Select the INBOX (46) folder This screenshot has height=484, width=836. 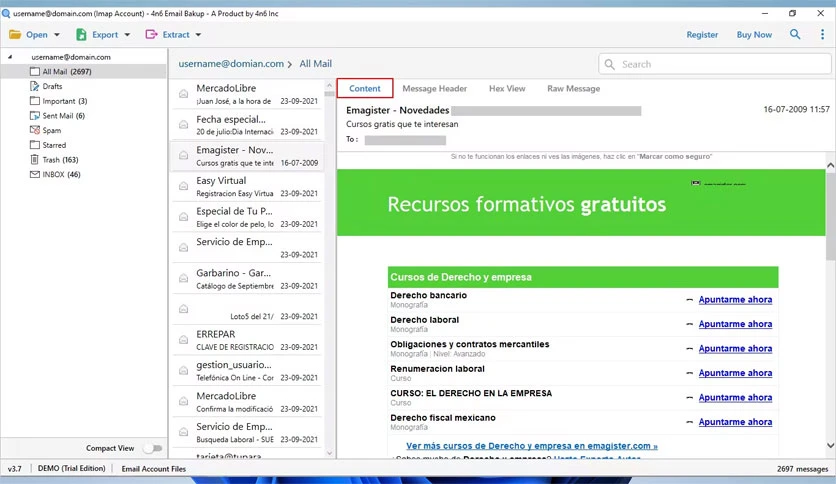[x=61, y=174]
